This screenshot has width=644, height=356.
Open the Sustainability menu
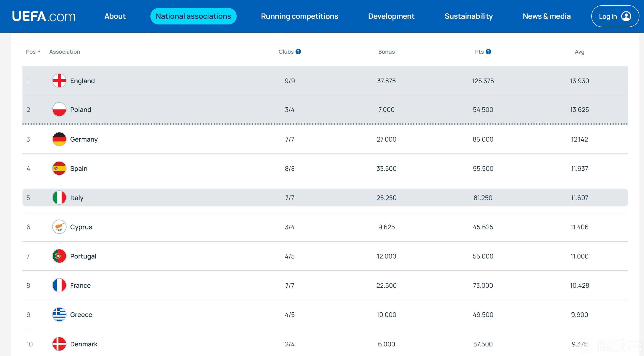(469, 16)
